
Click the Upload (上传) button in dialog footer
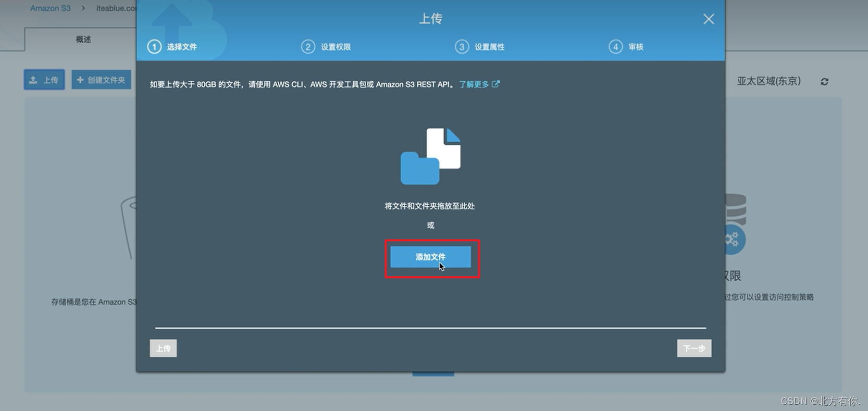(163, 348)
